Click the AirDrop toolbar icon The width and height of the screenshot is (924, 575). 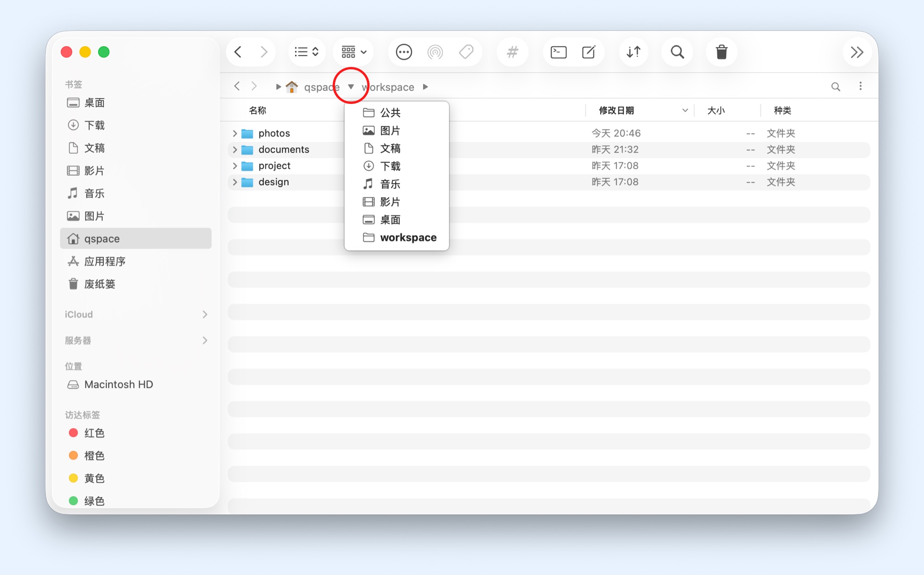click(x=435, y=52)
